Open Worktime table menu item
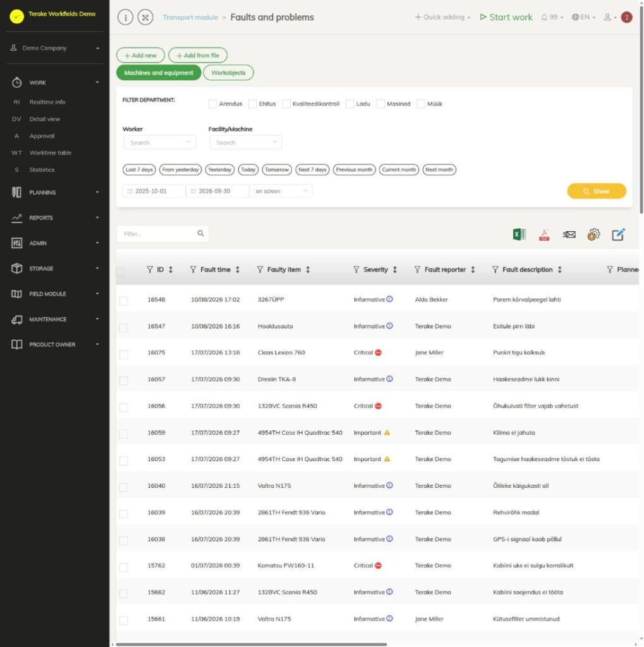This screenshot has height=647, width=644. [51, 153]
